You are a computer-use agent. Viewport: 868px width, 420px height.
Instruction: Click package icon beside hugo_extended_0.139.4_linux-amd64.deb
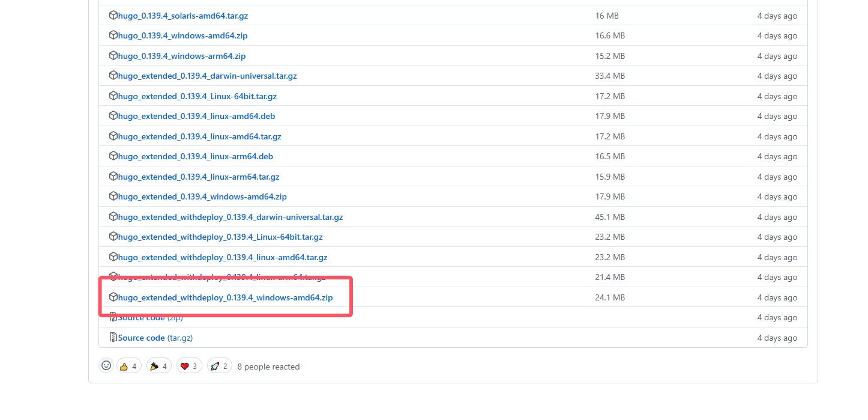pos(113,116)
